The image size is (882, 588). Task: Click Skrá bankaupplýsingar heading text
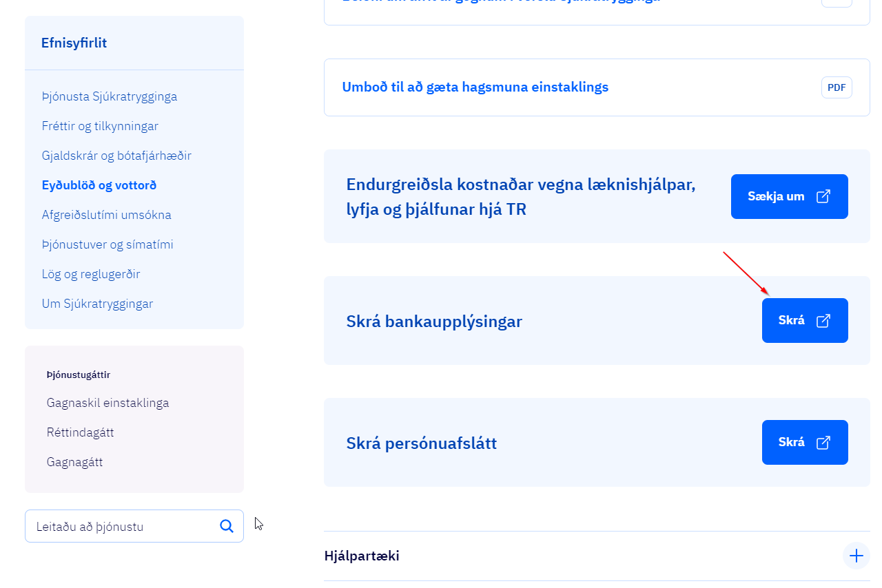(x=434, y=322)
